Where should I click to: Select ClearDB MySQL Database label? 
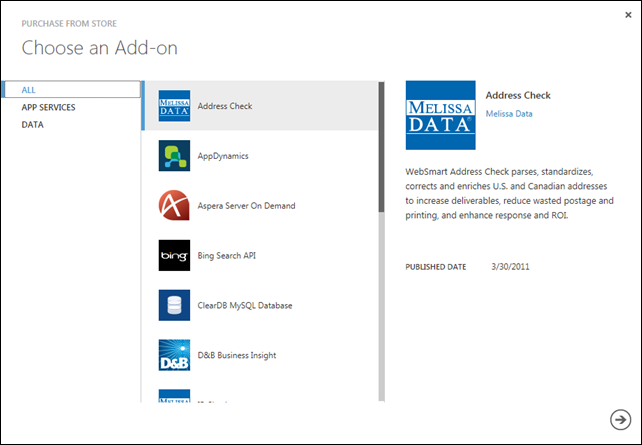(245, 306)
